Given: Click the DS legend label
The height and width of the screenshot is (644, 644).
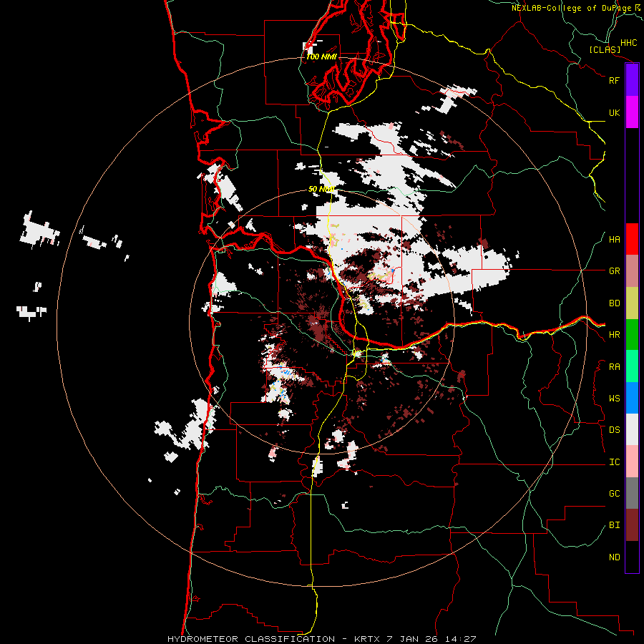Looking at the screenshot, I should click(614, 430).
